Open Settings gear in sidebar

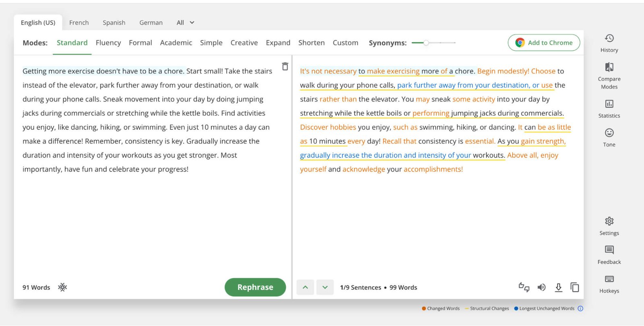click(609, 221)
